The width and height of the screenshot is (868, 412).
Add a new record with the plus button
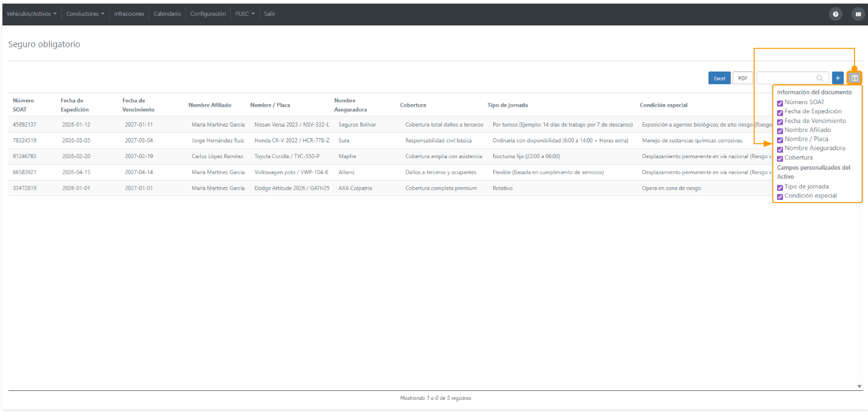tap(838, 78)
